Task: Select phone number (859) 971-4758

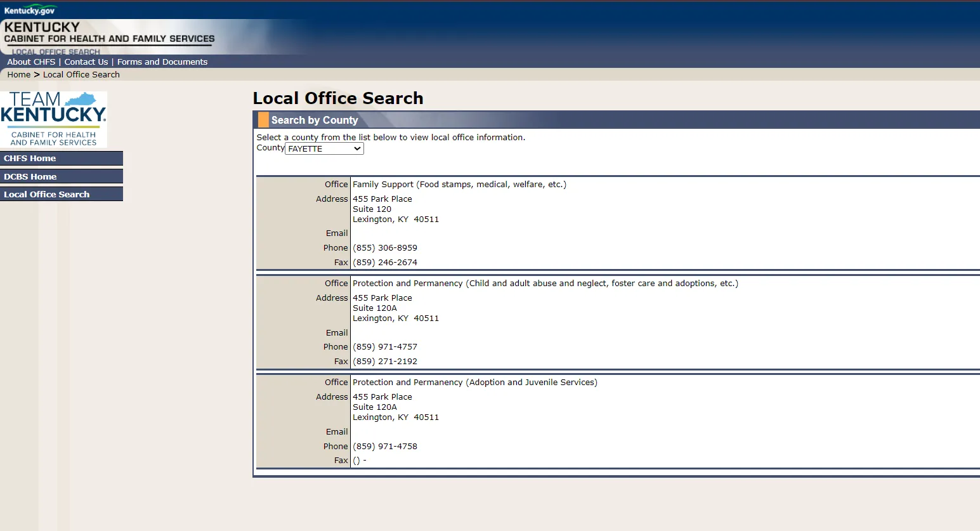Action: pos(385,447)
